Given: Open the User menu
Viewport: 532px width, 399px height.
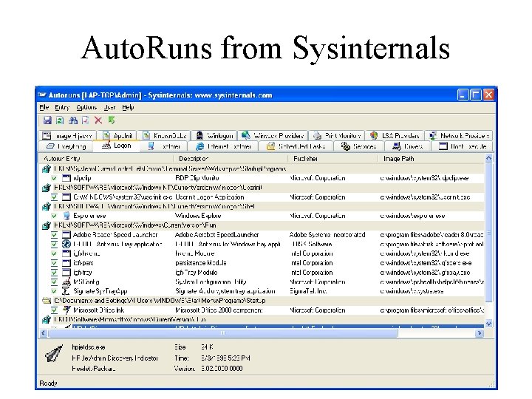Looking at the screenshot, I should click(109, 108).
